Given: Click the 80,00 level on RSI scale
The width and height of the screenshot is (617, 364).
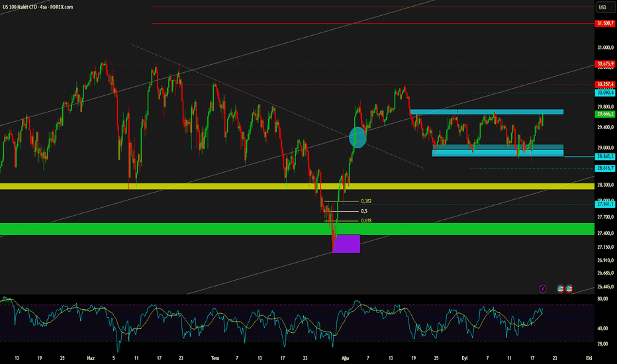Looking at the screenshot, I should click(602, 298).
